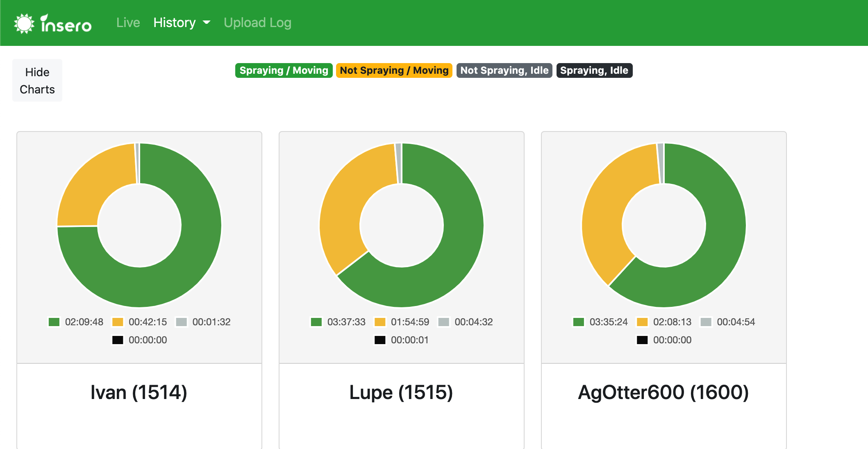The image size is (868, 449).
Task: Click the Lupe (1515) card title
Action: [401, 392]
